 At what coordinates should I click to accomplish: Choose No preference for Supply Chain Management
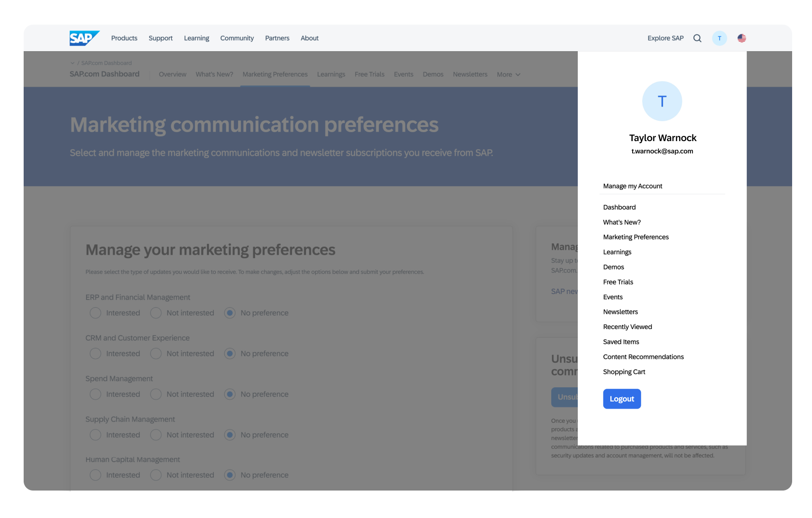point(229,435)
